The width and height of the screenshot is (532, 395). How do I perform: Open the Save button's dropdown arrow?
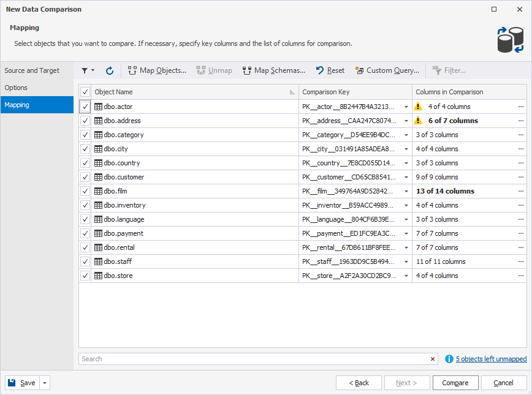(x=44, y=382)
